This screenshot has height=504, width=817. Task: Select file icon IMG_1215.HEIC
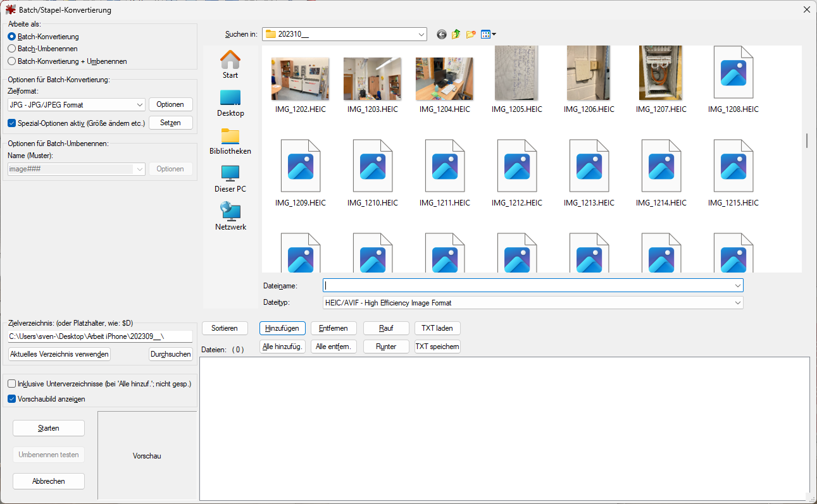click(x=733, y=166)
